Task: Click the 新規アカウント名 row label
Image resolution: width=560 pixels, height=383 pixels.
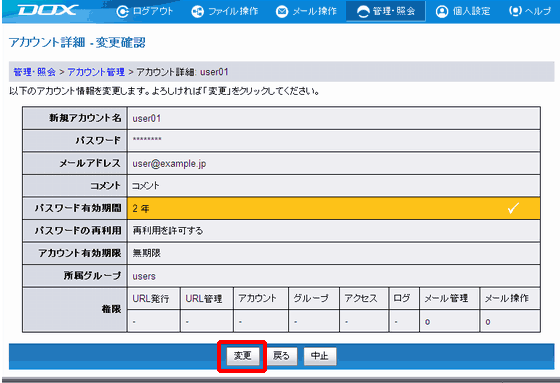Action: tap(85, 118)
